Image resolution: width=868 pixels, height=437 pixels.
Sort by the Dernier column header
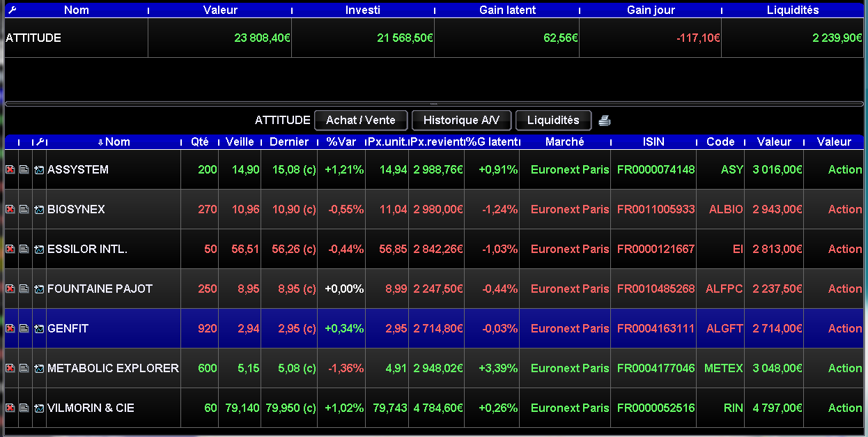pos(289,141)
